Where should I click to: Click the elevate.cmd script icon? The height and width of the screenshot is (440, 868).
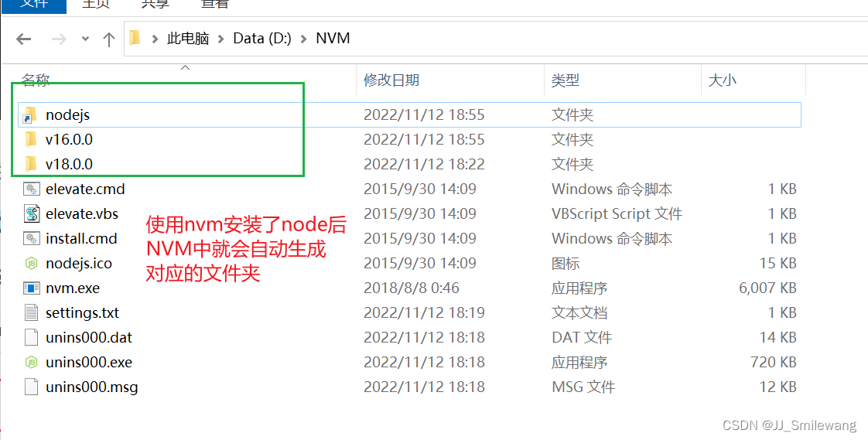point(31,189)
